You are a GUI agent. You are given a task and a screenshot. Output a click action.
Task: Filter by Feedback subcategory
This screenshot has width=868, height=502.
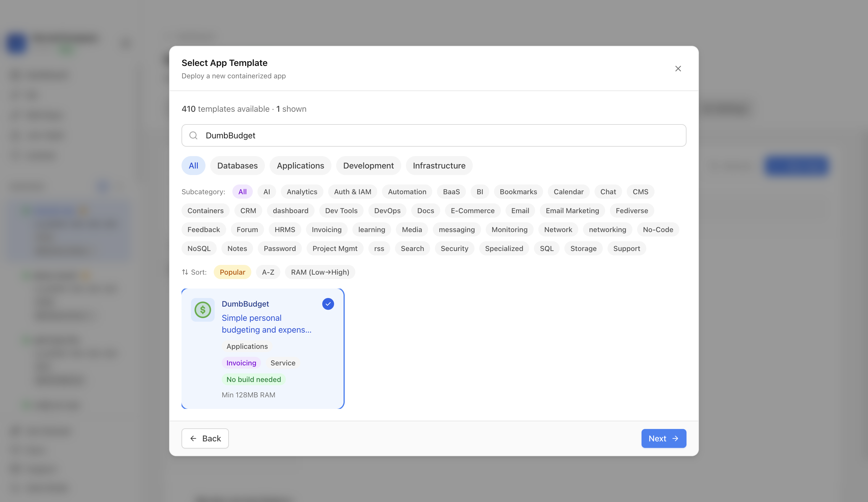(x=204, y=229)
